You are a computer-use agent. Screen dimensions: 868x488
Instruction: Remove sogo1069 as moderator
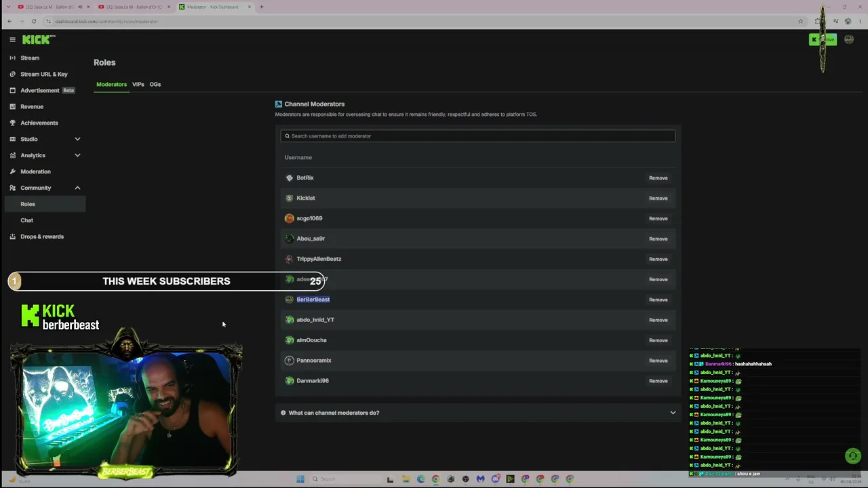click(x=658, y=219)
